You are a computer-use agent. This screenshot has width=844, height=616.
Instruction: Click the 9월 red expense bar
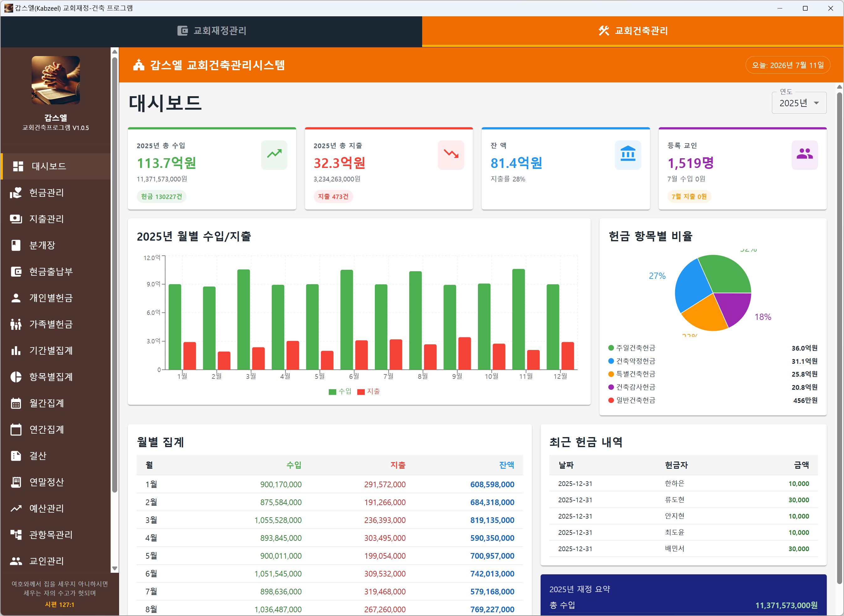(x=465, y=353)
